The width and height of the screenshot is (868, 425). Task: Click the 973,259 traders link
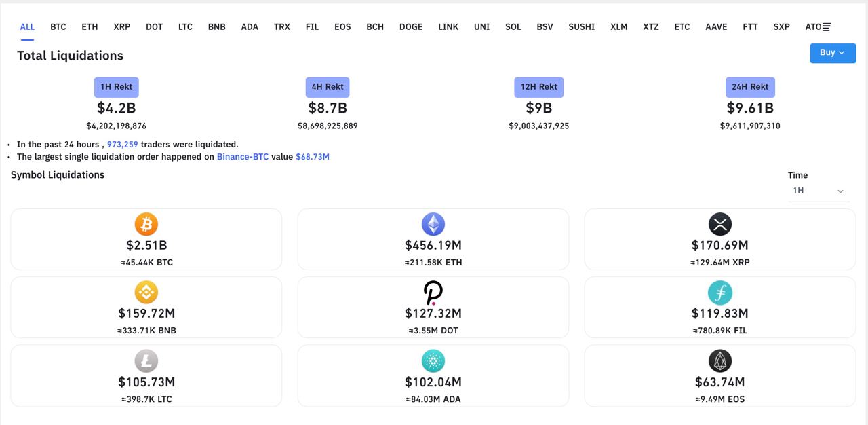[x=123, y=145]
